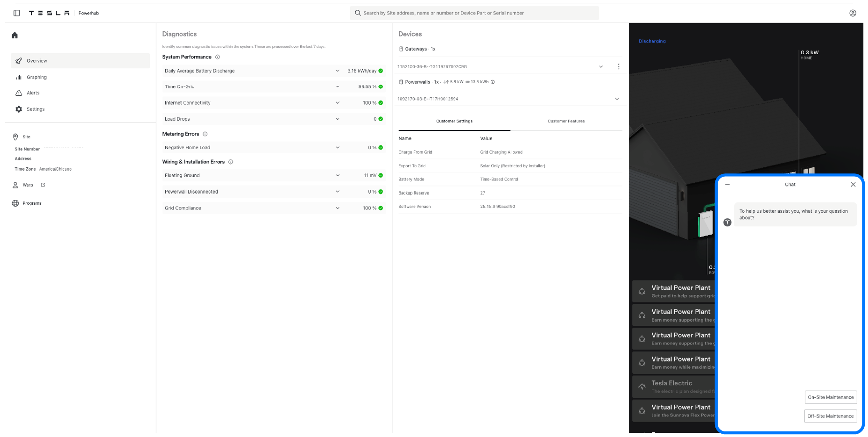Click the Metering Errors info icon
Image resolution: width=868 pixels, height=437 pixels.
click(205, 134)
